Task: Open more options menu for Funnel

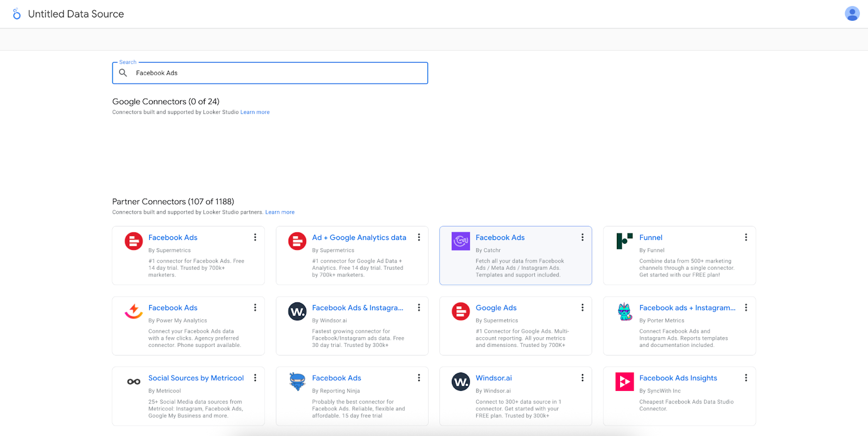Action: [x=746, y=237]
